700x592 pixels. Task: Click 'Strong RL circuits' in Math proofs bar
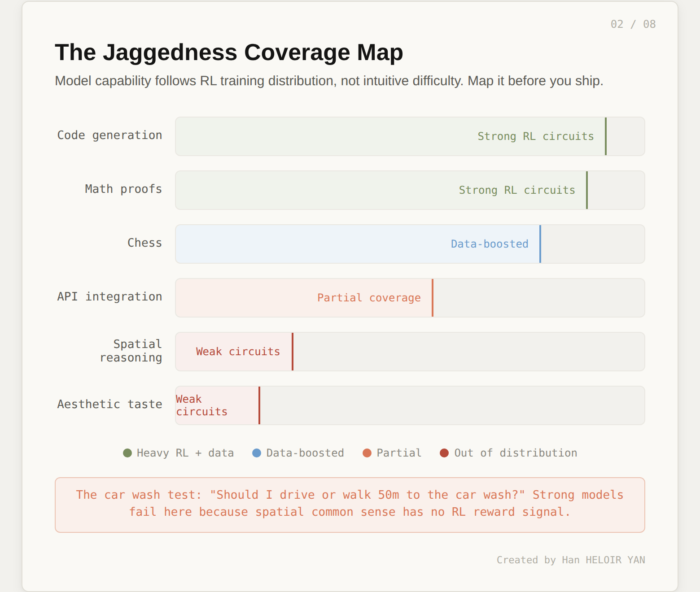point(517,190)
